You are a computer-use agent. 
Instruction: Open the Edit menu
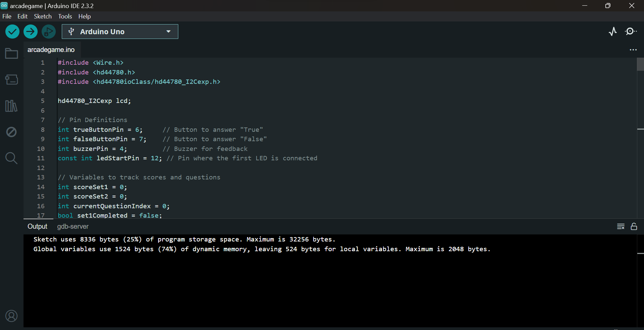[x=22, y=16]
